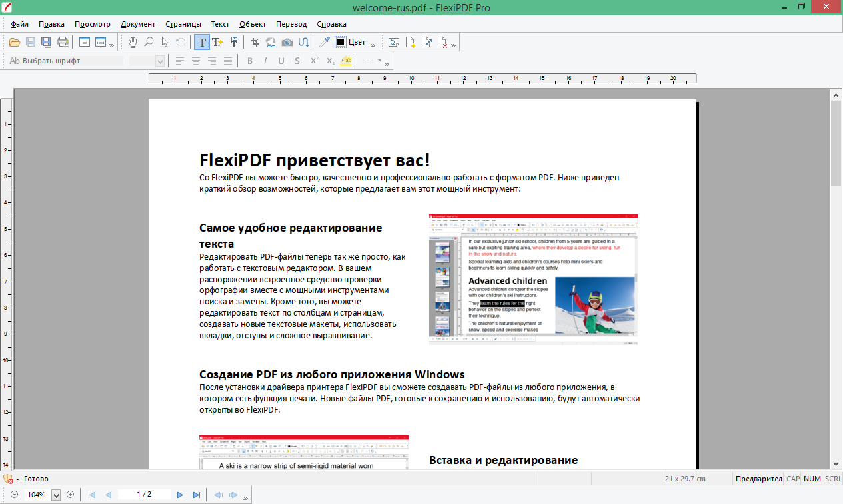
Task: Open the font size dropdown
Action: pyautogui.click(x=160, y=61)
